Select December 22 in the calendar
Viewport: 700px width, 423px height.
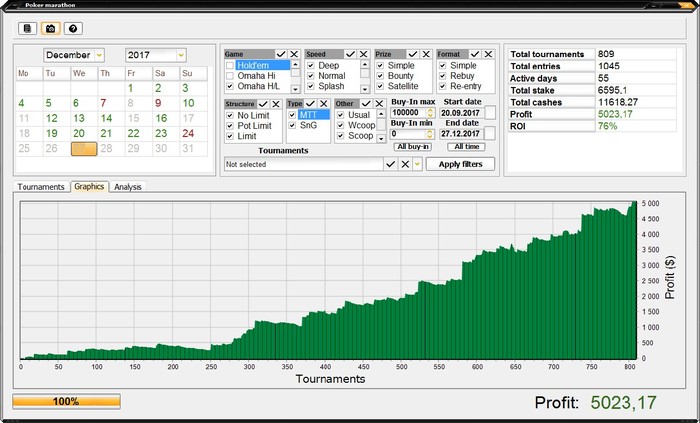click(x=133, y=133)
